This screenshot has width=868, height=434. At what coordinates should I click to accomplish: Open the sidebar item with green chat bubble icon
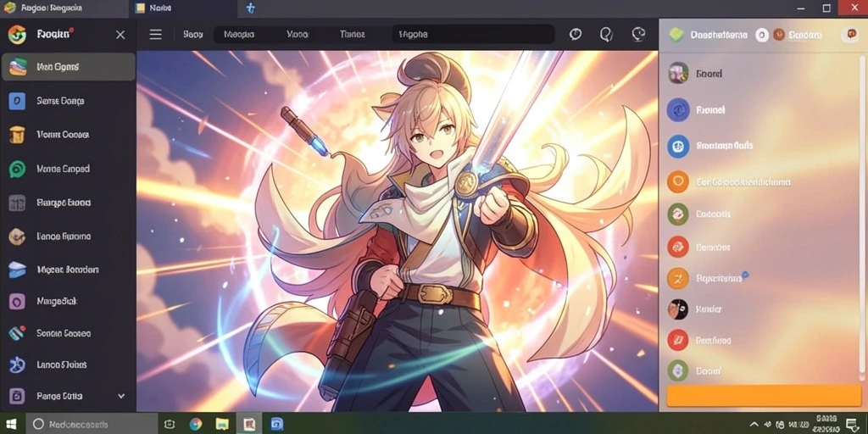tap(68, 169)
